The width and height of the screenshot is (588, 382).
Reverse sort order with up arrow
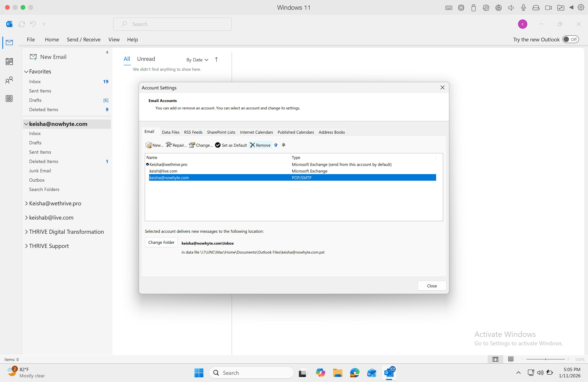216,59
